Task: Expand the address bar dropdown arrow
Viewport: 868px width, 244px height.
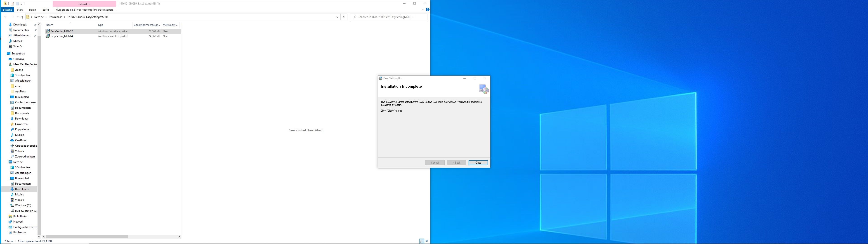Action: point(337,16)
